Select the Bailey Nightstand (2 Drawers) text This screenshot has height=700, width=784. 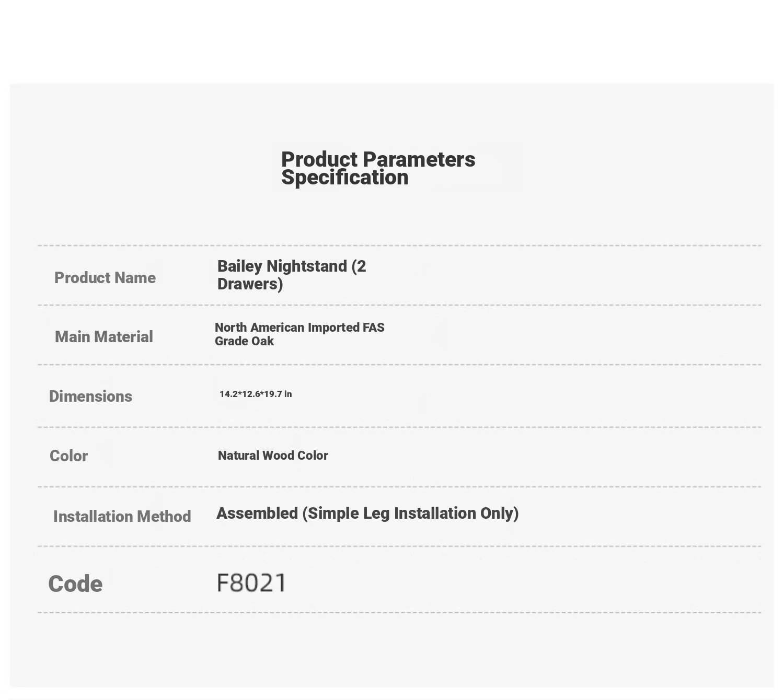tap(291, 275)
